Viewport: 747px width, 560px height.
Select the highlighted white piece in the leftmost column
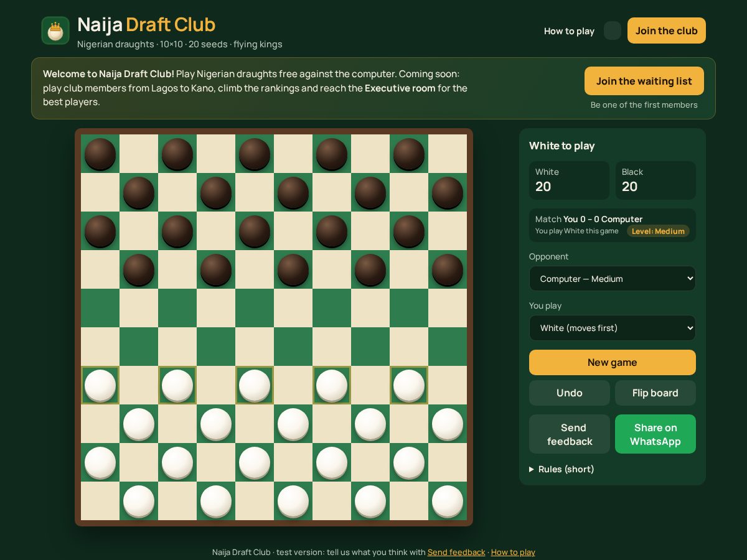(x=100, y=385)
